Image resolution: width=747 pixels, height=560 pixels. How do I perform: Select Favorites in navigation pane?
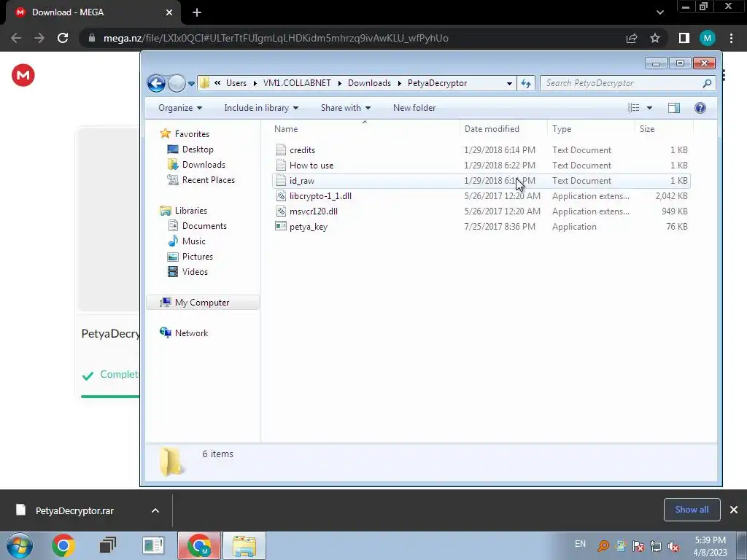(x=185, y=134)
